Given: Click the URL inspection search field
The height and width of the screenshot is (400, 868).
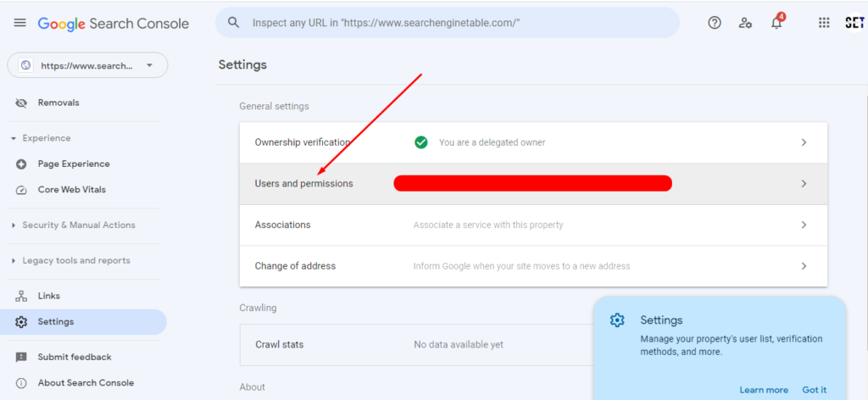Looking at the screenshot, I should tap(458, 23).
